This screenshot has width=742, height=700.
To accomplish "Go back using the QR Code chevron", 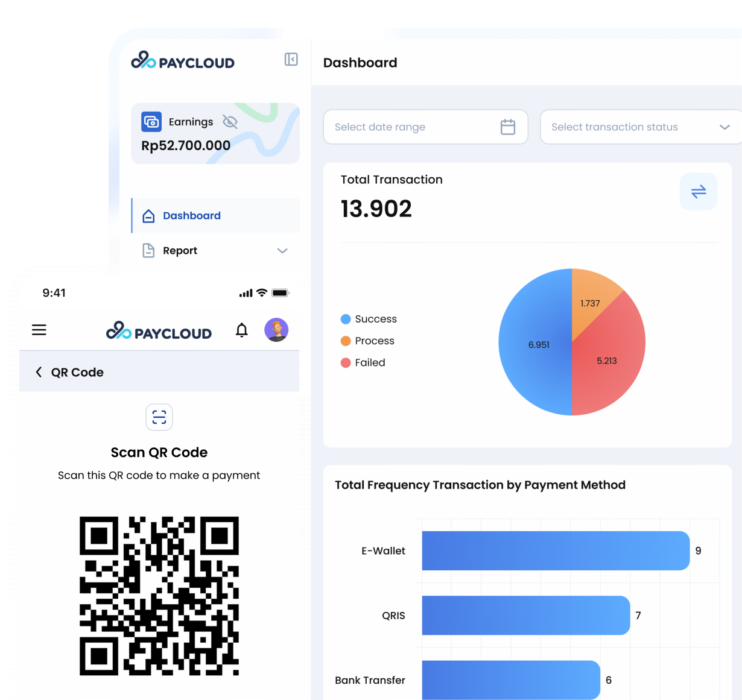I will [39, 372].
